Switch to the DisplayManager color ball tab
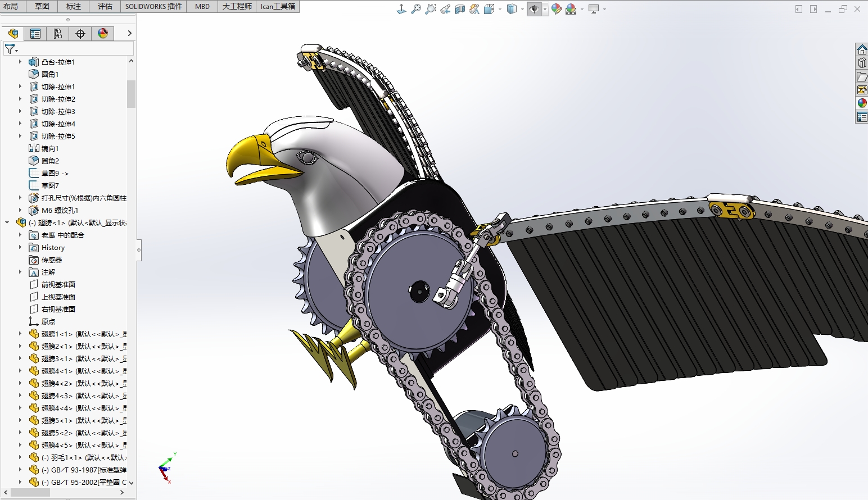This screenshot has height=500, width=868. 103,34
